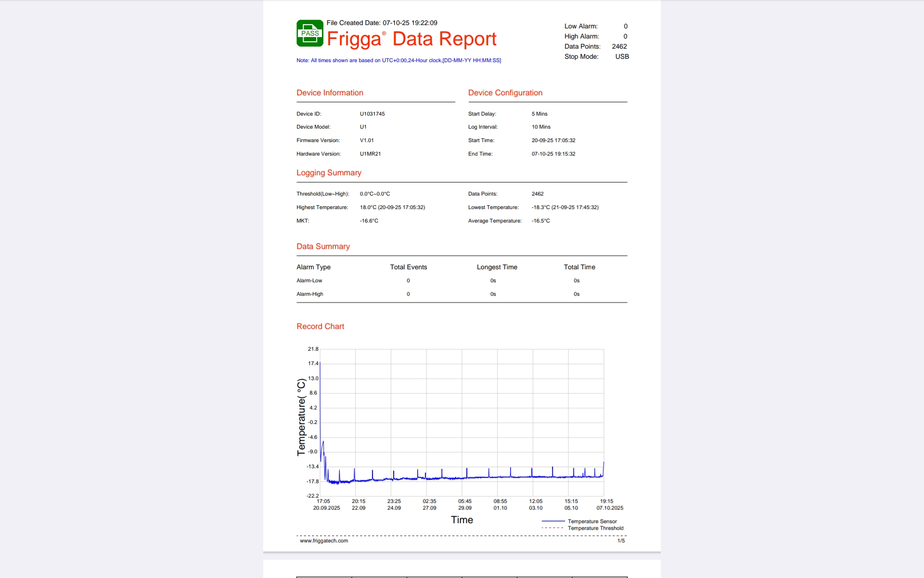Click the Device ID value U1031745

pyautogui.click(x=372, y=114)
